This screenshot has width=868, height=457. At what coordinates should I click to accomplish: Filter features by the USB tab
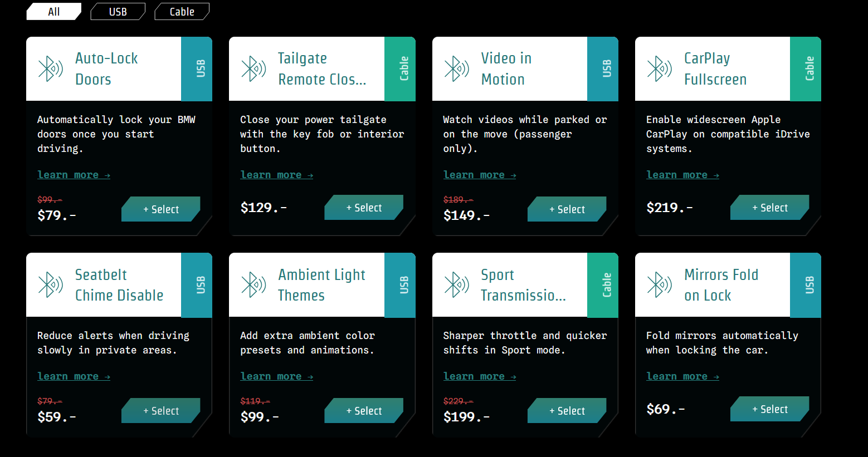pyautogui.click(x=118, y=12)
